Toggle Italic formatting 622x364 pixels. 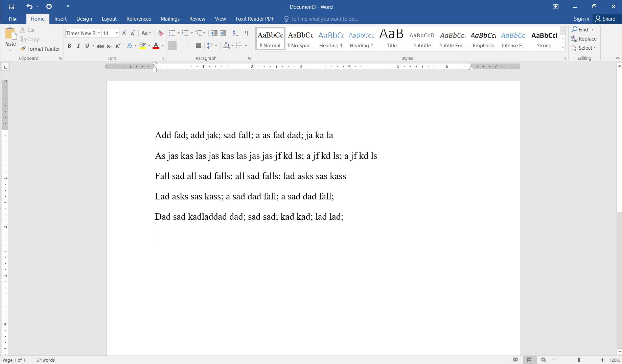[78, 46]
